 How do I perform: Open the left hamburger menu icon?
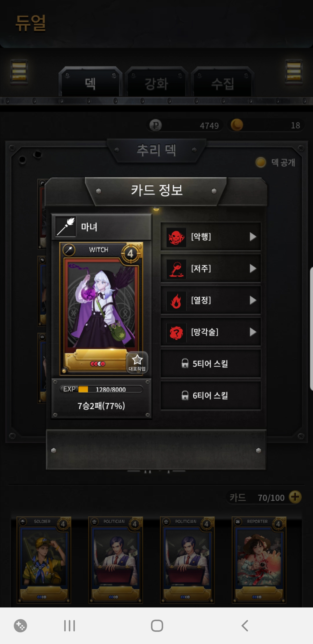click(19, 71)
